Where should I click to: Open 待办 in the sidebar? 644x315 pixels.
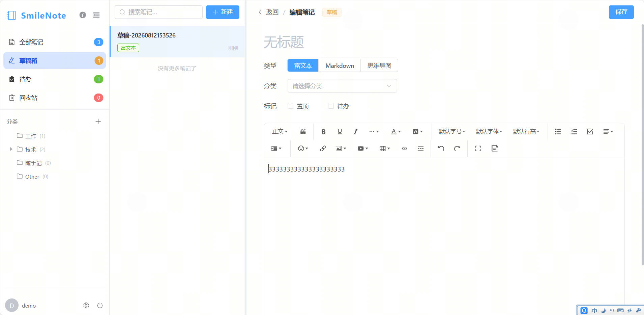[55, 79]
